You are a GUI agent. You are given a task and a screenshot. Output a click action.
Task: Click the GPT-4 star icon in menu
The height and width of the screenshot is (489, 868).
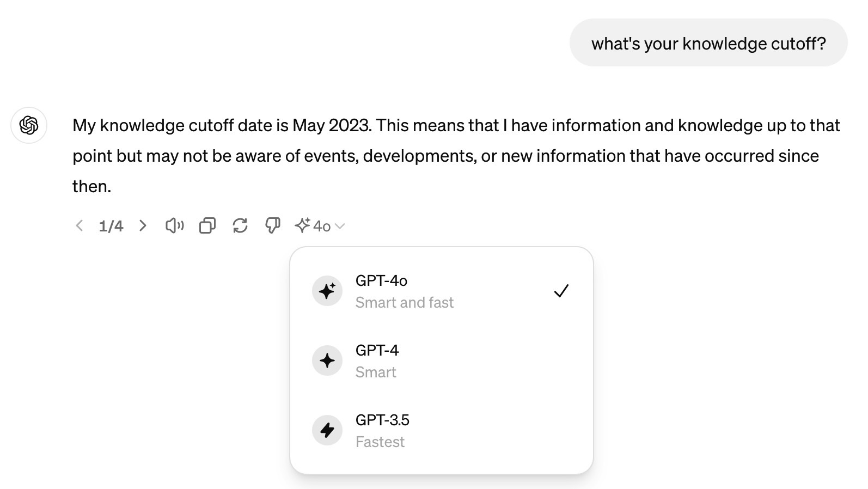click(x=327, y=360)
